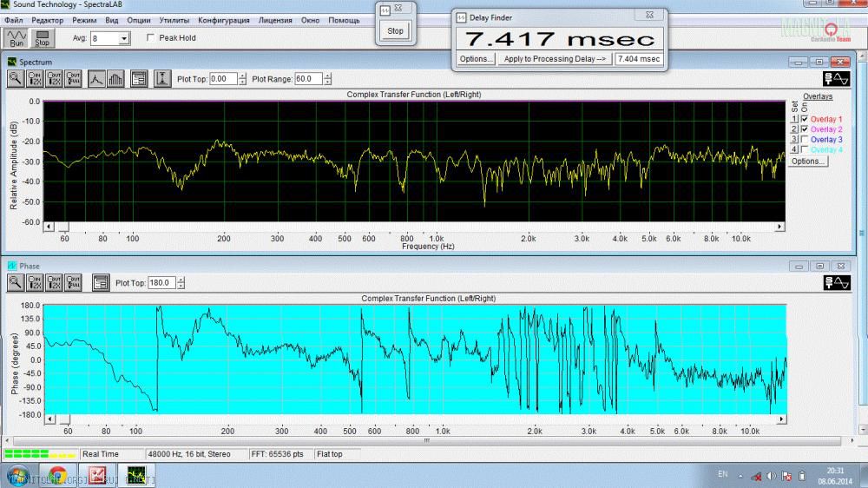The width and height of the screenshot is (868, 488).
Task: Open the Phase window properties icon
Action: pos(101,282)
